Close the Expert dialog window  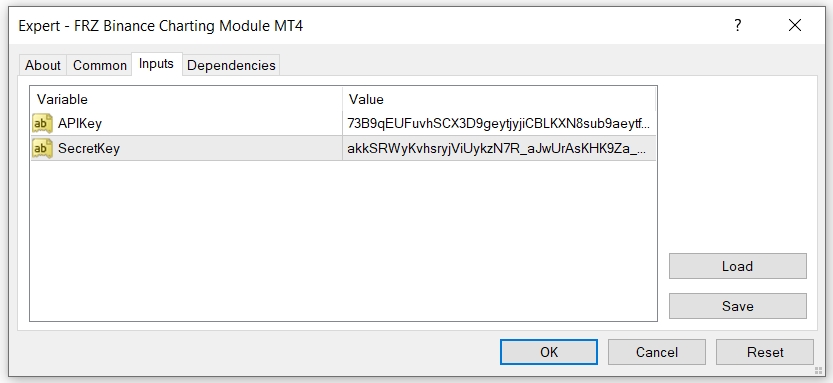795,25
